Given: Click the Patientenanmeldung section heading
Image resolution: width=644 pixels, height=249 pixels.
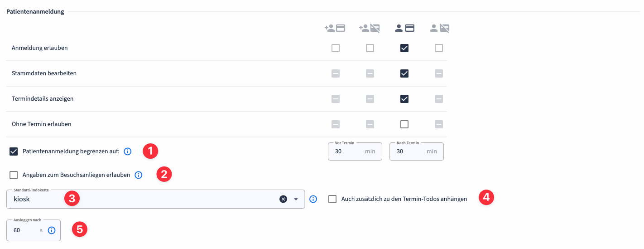Looking at the screenshot, I should pyautogui.click(x=35, y=12).
